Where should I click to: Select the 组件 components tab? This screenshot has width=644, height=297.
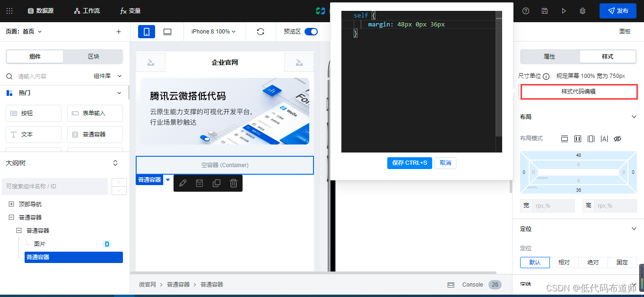coord(35,57)
